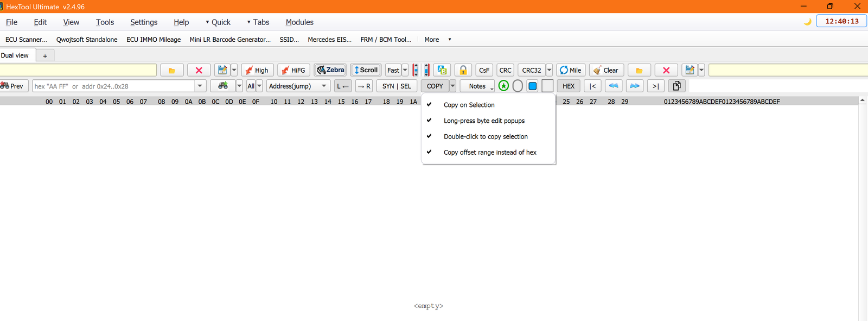The height and width of the screenshot is (321, 868).
Task: Open the More modules dropdown arrow
Action: [450, 40]
